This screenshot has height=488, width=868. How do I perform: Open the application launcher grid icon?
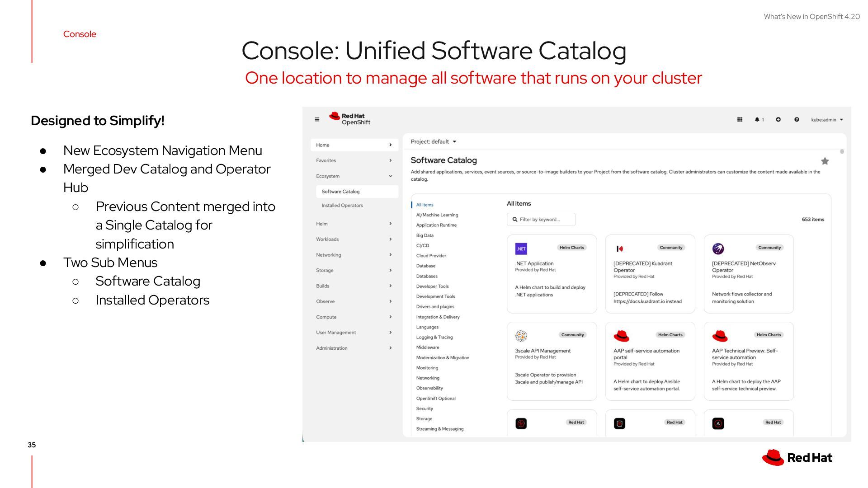(x=740, y=120)
